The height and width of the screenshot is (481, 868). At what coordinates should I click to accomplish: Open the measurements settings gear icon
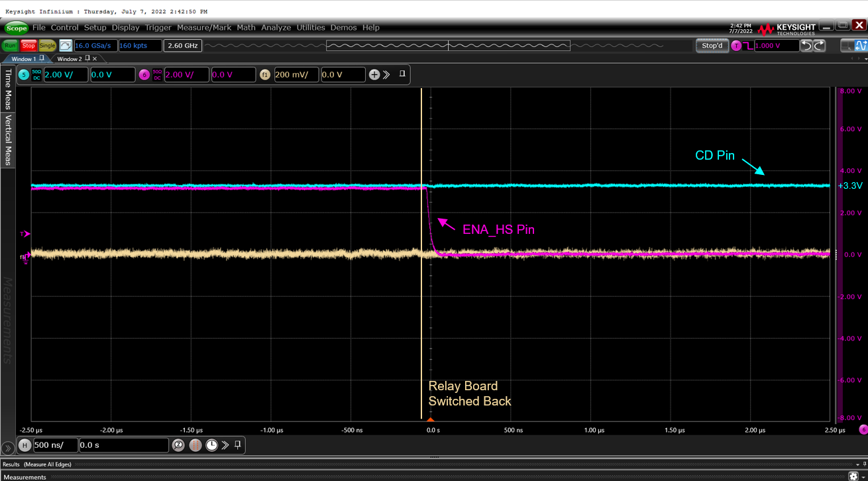(853, 476)
